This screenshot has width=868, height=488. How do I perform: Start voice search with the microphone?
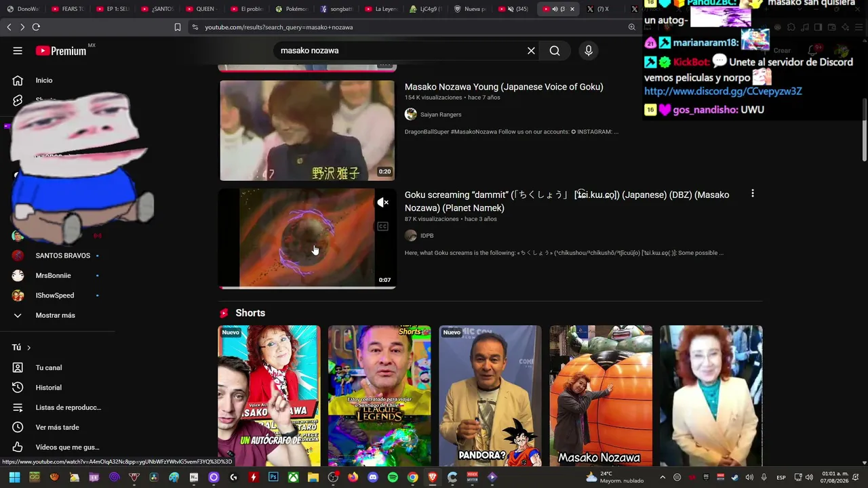(x=588, y=51)
